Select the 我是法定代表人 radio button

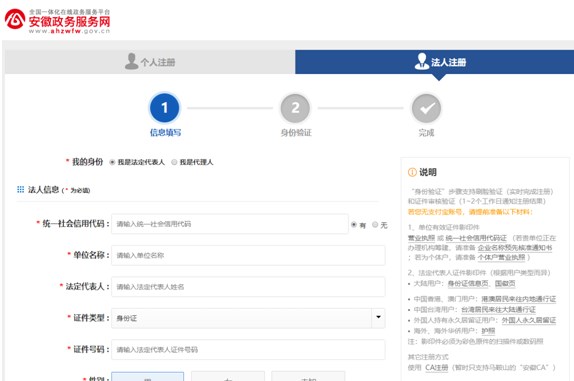pyautogui.click(x=112, y=162)
